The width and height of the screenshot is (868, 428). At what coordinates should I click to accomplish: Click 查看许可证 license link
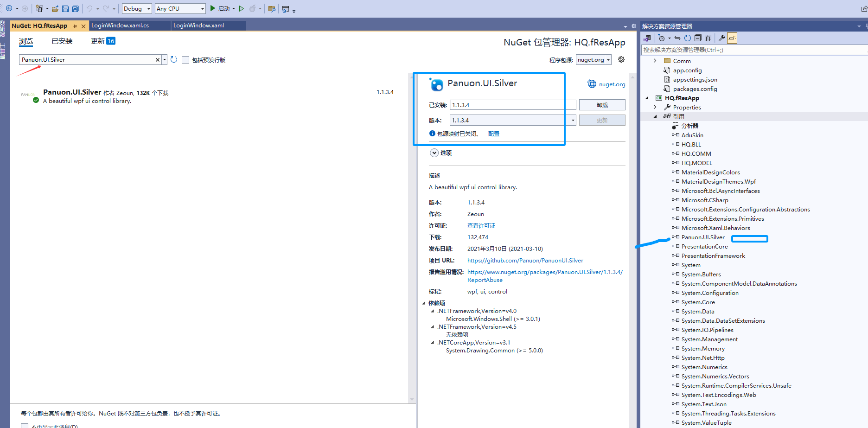point(481,226)
